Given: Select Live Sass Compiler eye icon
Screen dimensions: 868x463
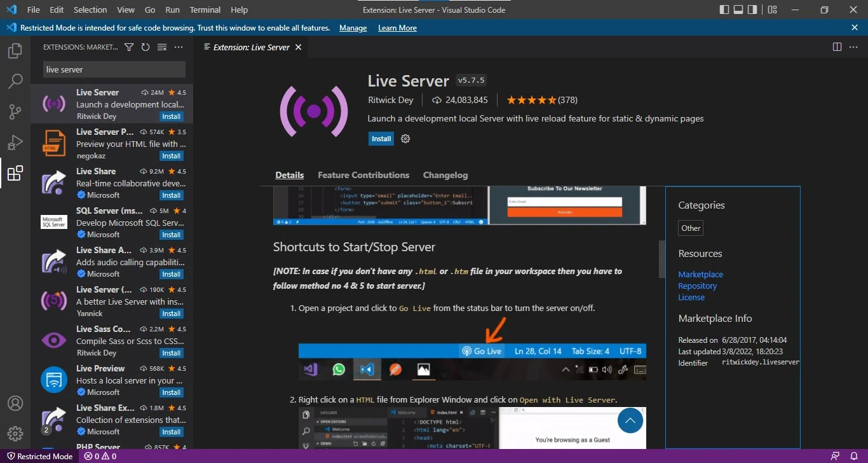Looking at the screenshot, I should [x=54, y=340].
